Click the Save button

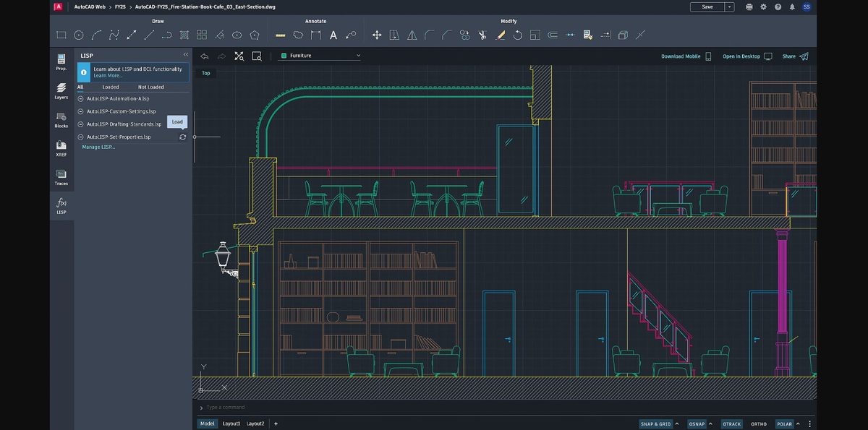(707, 7)
